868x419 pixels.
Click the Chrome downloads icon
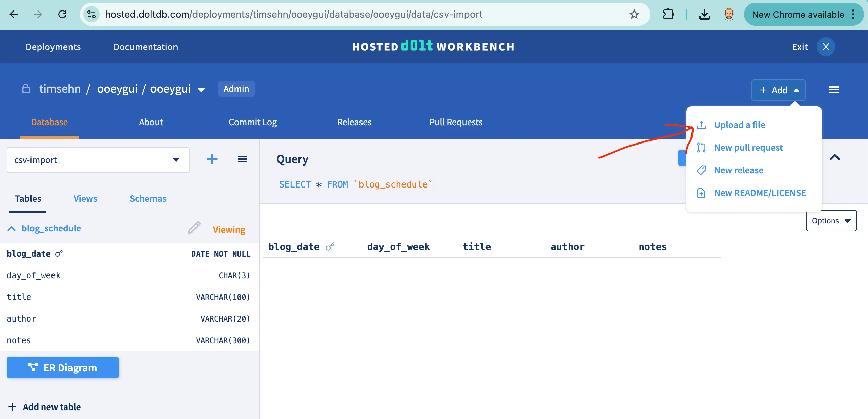704,15
